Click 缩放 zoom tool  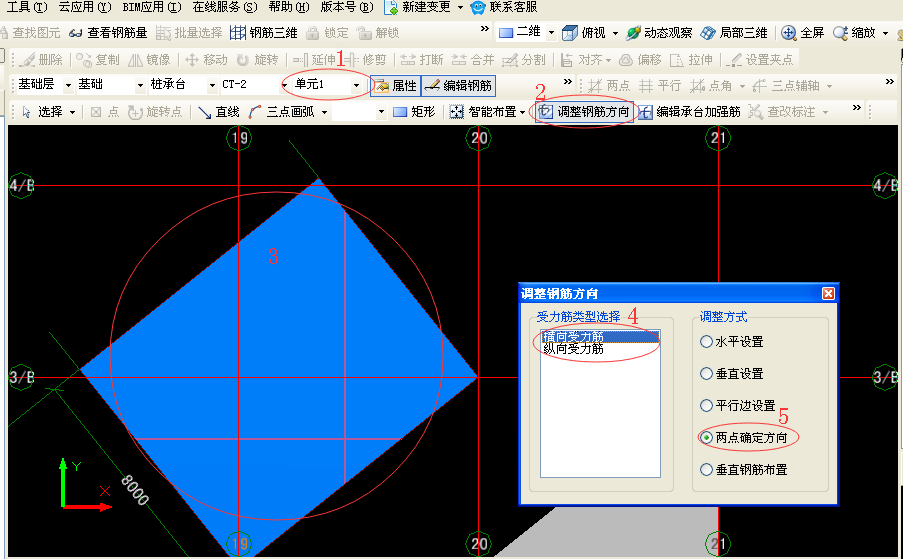[x=854, y=33]
